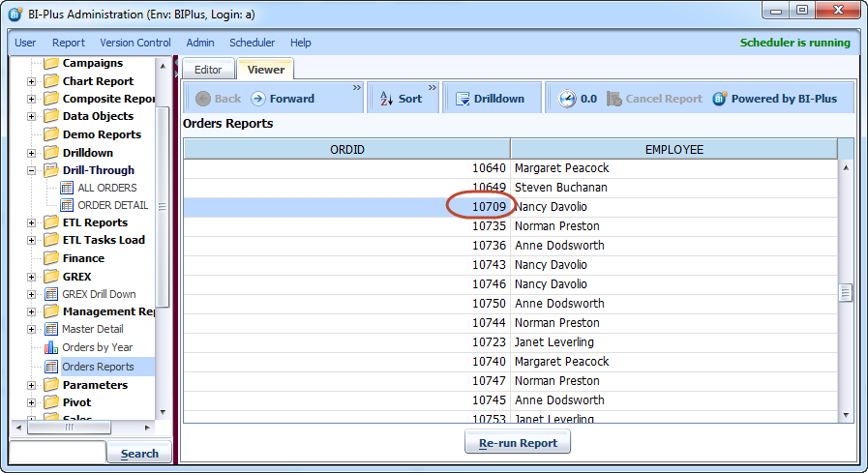This screenshot has width=868, height=473.
Task: Click the timer gauge icon showing 0.0
Action: [566, 99]
